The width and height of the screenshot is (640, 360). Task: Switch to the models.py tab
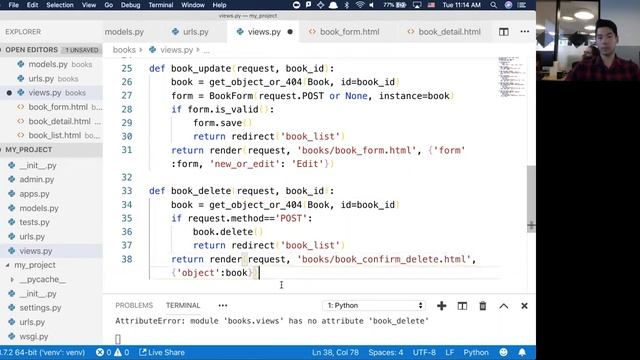point(124,32)
